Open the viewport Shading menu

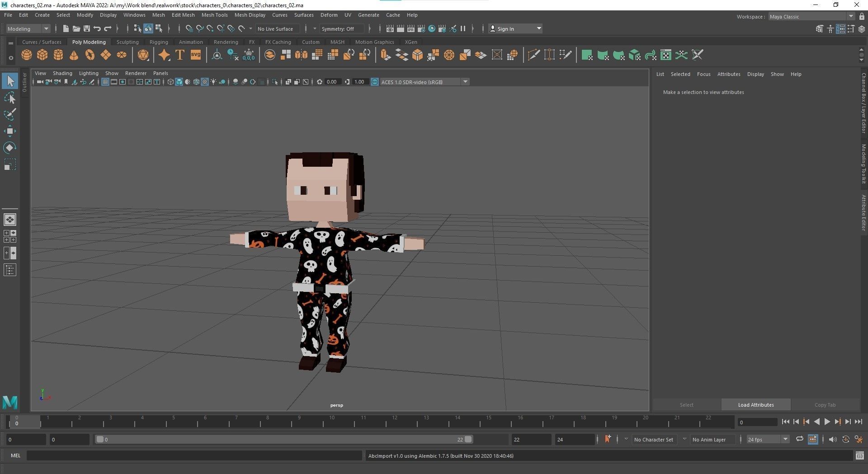(62, 73)
